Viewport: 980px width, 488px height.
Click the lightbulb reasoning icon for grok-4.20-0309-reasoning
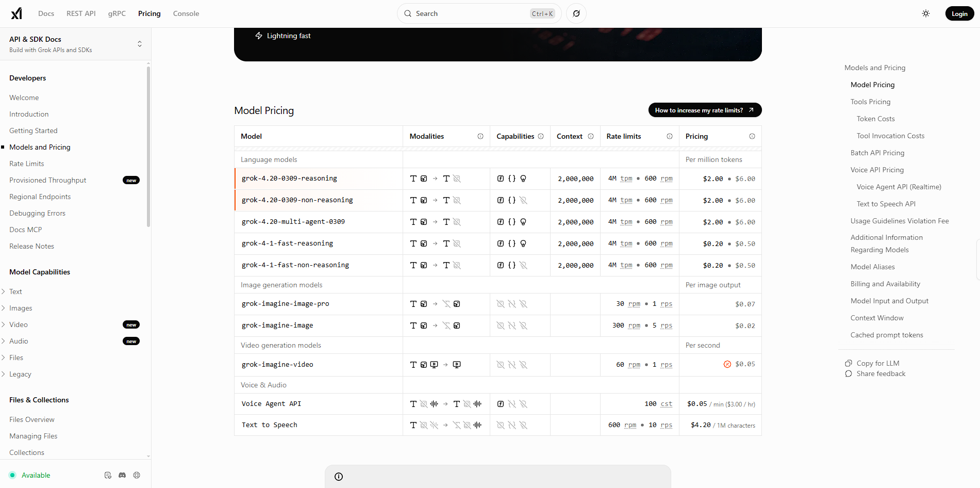[x=523, y=178]
